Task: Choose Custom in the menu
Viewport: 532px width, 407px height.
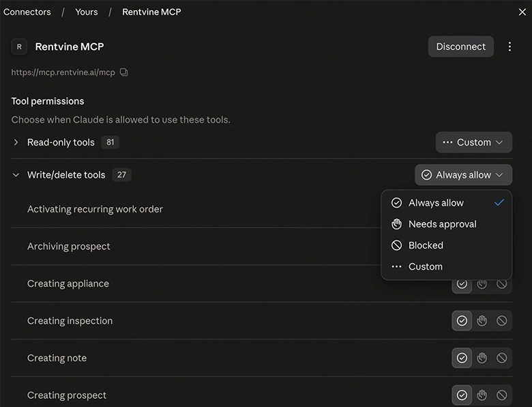Action: (x=447, y=267)
